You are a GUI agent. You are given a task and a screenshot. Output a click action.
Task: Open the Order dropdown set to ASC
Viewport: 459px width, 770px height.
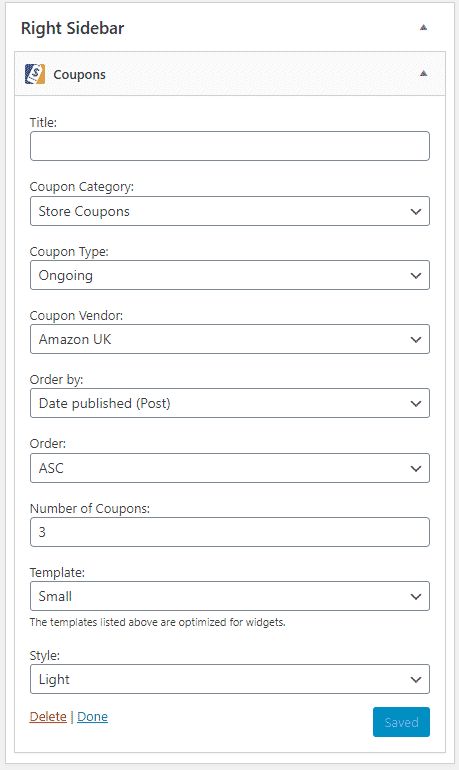click(x=230, y=468)
